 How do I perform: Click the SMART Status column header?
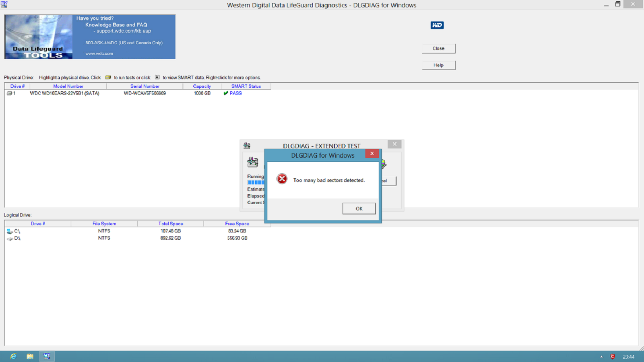(246, 86)
